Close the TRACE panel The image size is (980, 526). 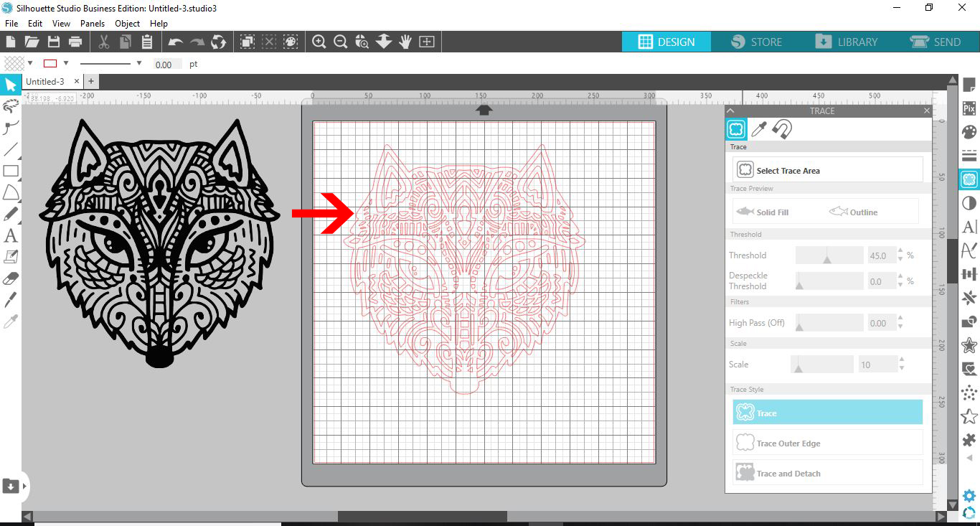(x=926, y=111)
